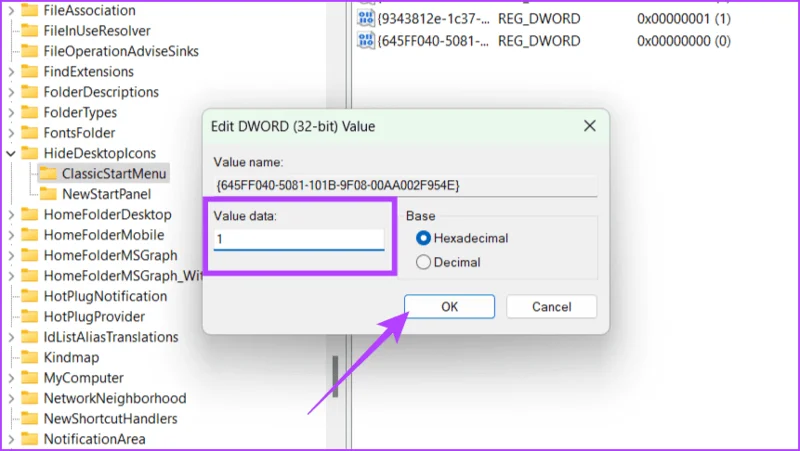Click the Value data input field
Screen dimensions: 800x451
299,239
